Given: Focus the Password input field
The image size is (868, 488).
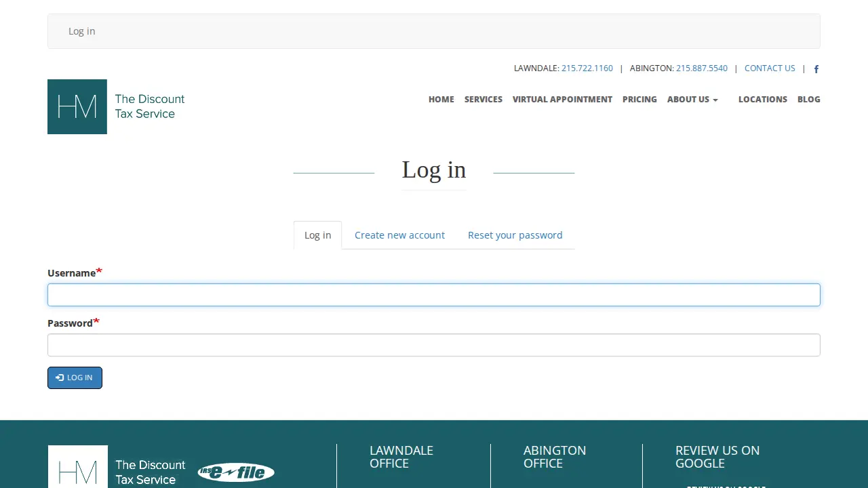Looking at the screenshot, I should tap(434, 345).
